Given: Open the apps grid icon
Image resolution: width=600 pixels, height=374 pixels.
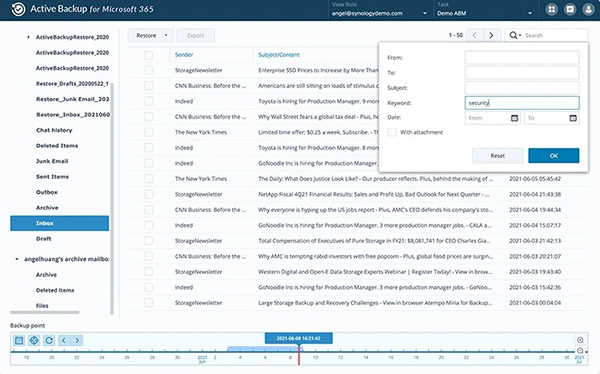Looking at the screenshot, I should 551,10.
